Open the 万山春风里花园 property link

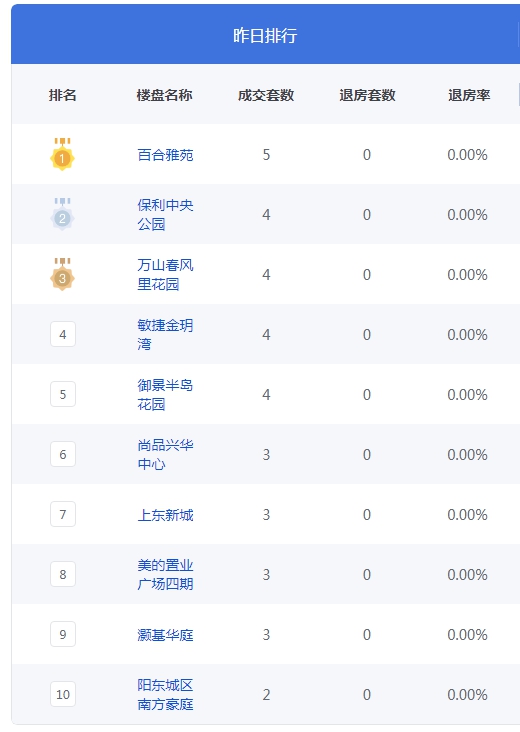point(165,274)
